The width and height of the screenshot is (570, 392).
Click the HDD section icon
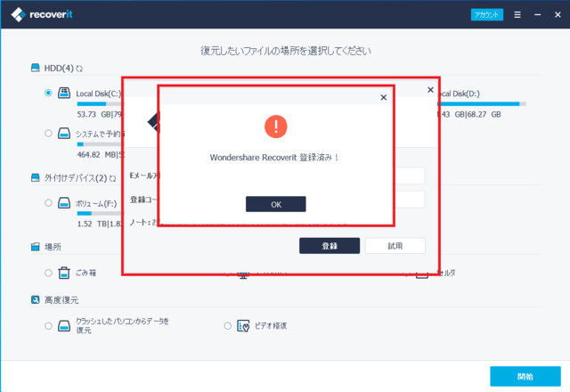[x=36, y=68]
